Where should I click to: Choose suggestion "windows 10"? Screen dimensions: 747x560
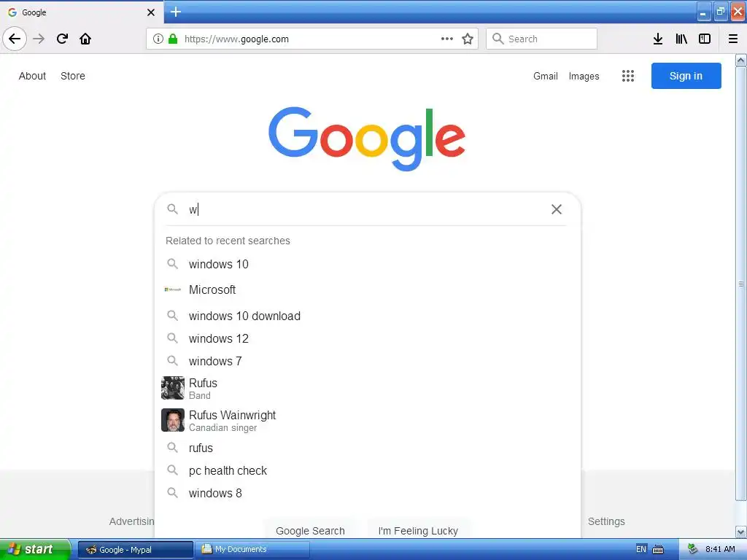(368, 264)
